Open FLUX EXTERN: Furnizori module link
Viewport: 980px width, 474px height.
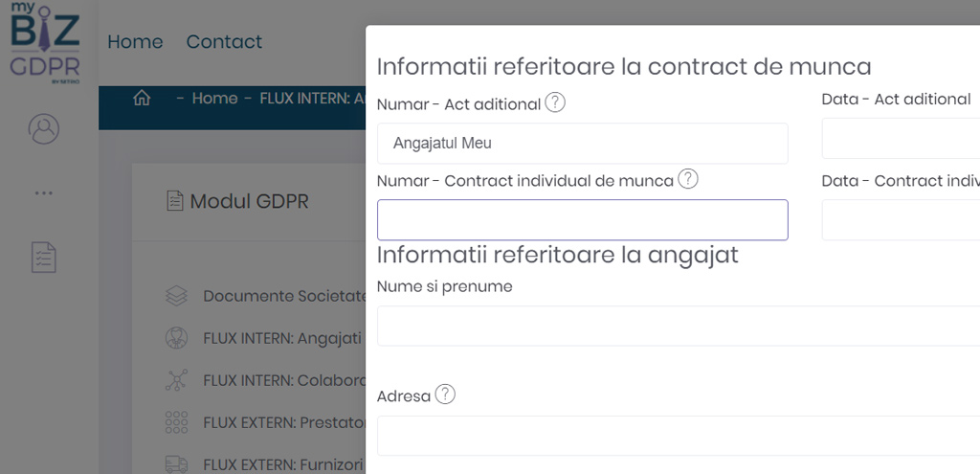click(x=282, y=464)
